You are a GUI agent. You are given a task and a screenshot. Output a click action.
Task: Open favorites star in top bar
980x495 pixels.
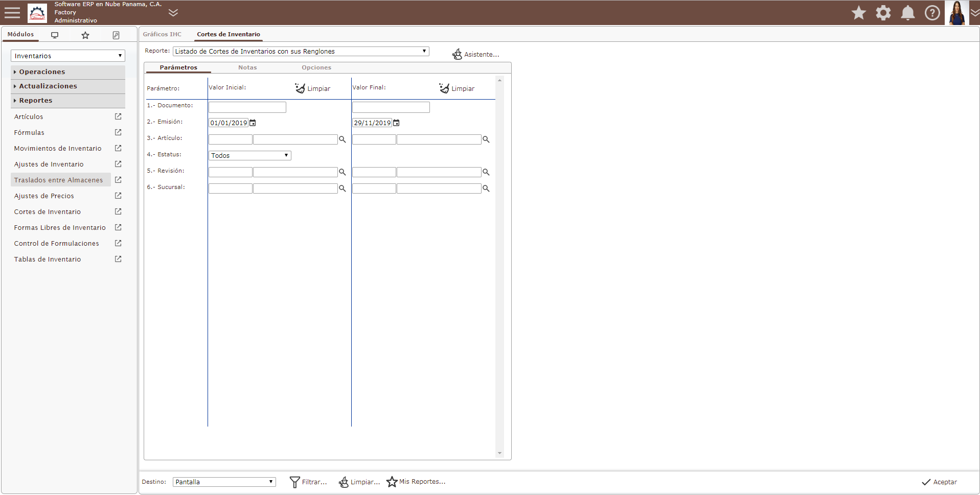click(x=859, y=13)
